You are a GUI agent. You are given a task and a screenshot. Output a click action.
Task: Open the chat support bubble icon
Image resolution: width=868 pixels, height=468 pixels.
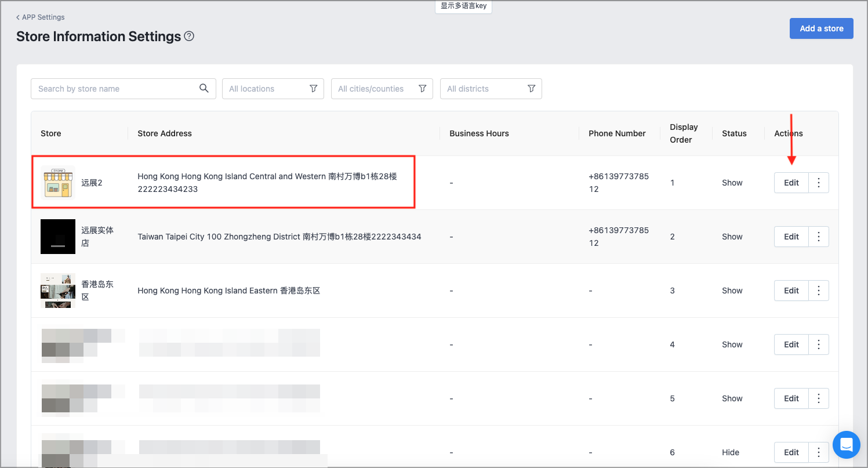846,445
